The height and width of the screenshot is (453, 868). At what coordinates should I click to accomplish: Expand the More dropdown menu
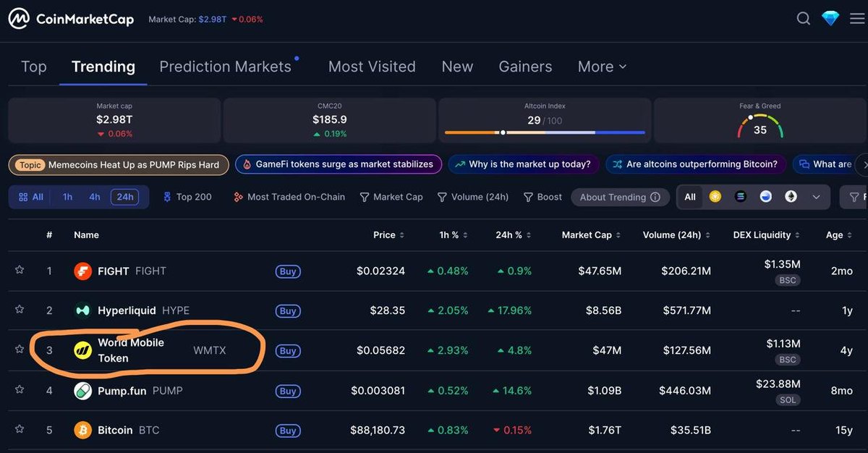click(x=602, y=67)
